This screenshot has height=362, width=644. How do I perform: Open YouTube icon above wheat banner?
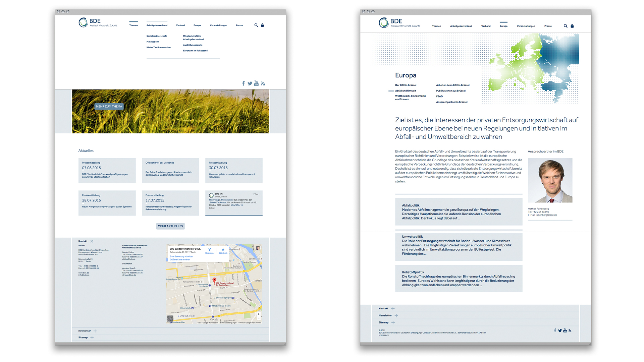(x=256, y=83)
